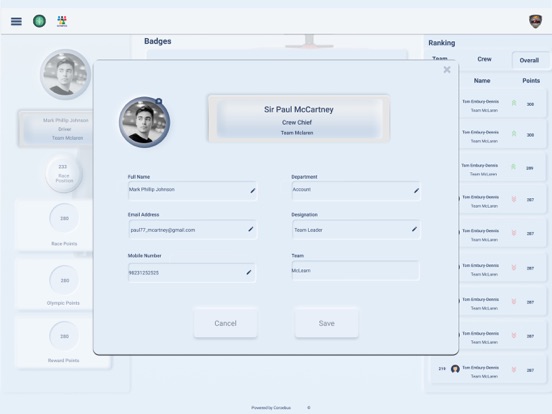Screen dimensions: 552x414
Task: Edit Email Address with pencil icon
Action: pyautogui.click(x=251, y=229)
